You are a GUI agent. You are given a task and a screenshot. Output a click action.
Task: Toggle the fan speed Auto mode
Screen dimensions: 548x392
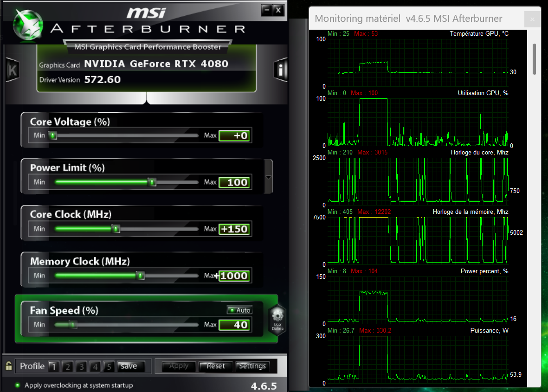239,310
